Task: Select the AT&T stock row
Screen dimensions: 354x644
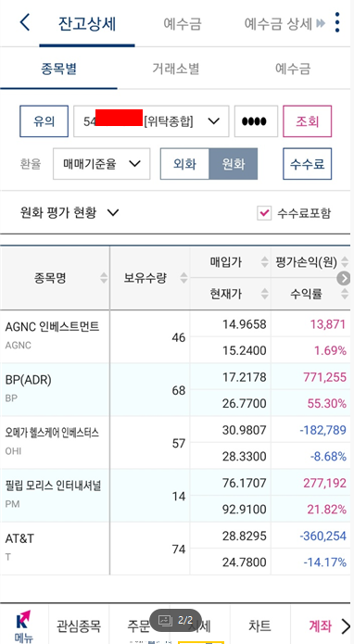Action: tap(175, 549)
